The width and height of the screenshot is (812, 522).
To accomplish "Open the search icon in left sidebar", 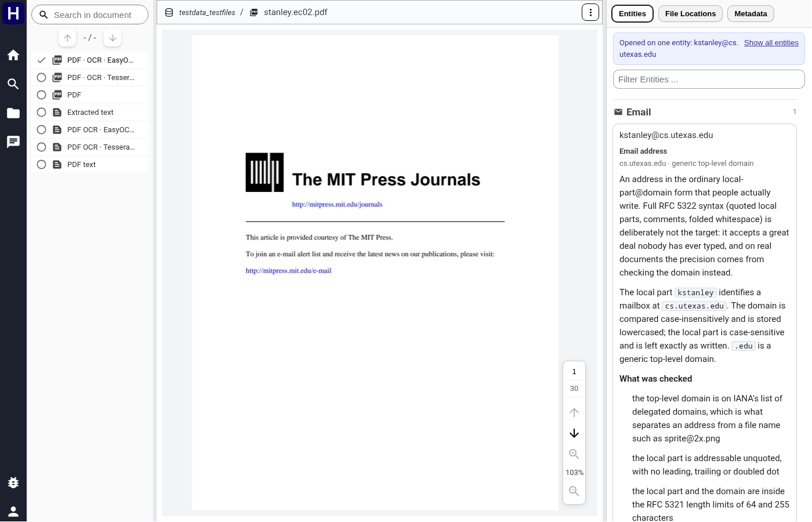I will point(13,84).
